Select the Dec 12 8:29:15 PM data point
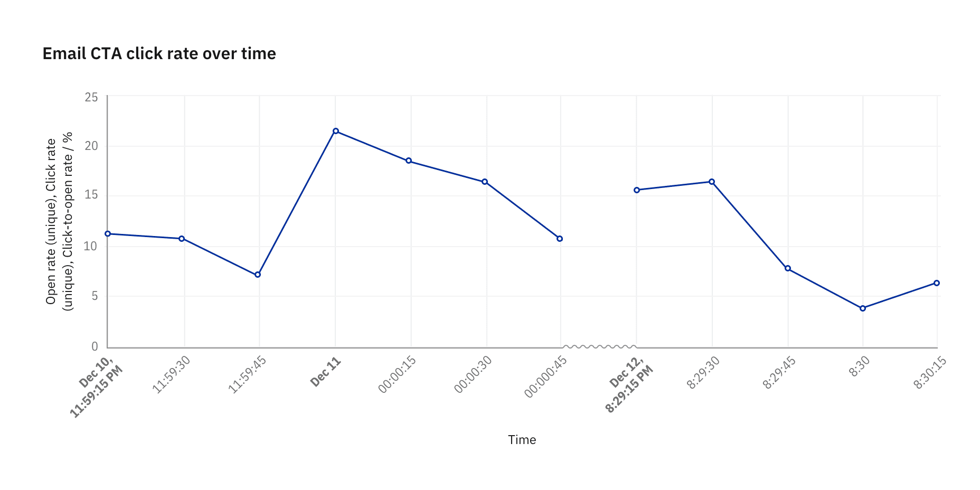Screen dimensions: 980x490 coord(637,190)
